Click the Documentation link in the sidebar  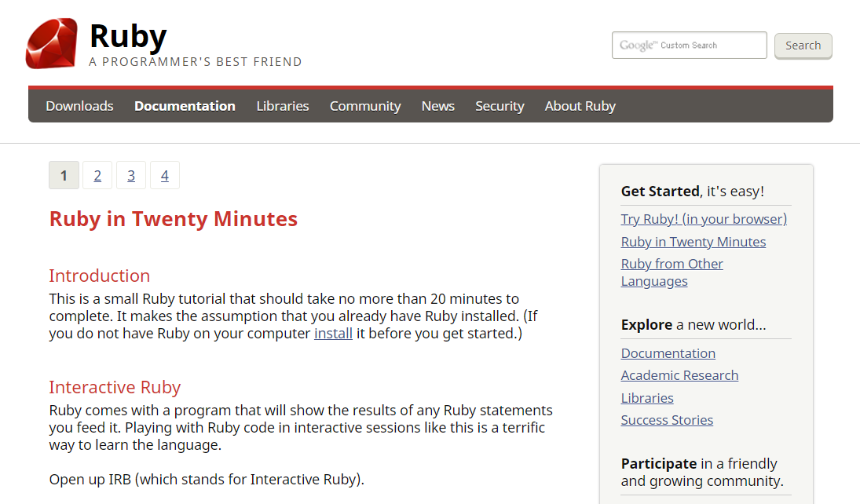point(668,353)
